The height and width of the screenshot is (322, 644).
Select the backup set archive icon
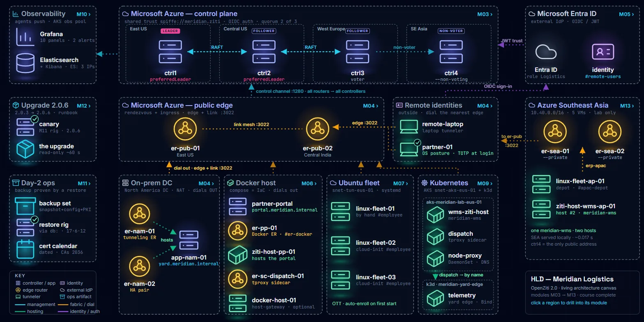pos(25,206)
